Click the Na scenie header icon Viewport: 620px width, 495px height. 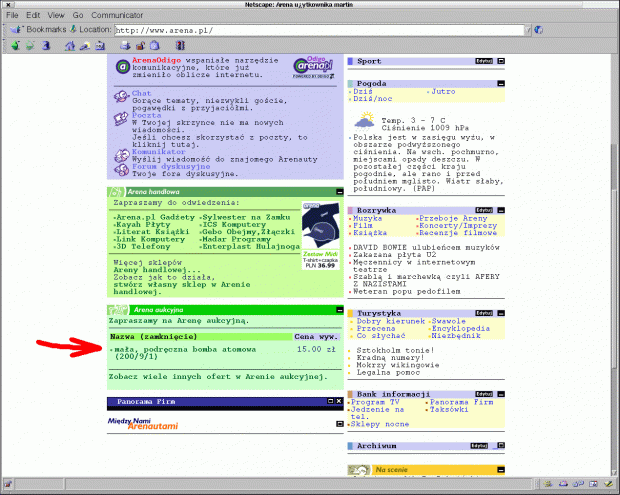(x=359, y=470)
